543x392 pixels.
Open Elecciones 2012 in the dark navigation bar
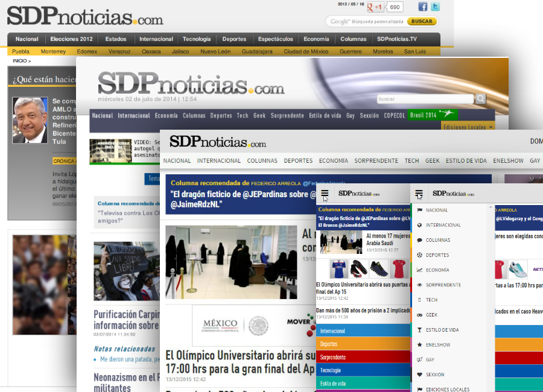coord(72,39)
